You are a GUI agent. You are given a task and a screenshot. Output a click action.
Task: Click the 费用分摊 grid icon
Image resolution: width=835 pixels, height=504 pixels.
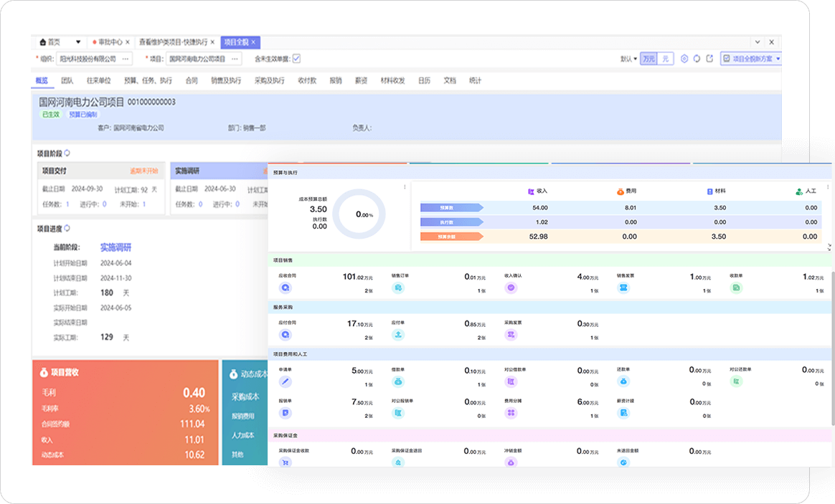[511, 413]
